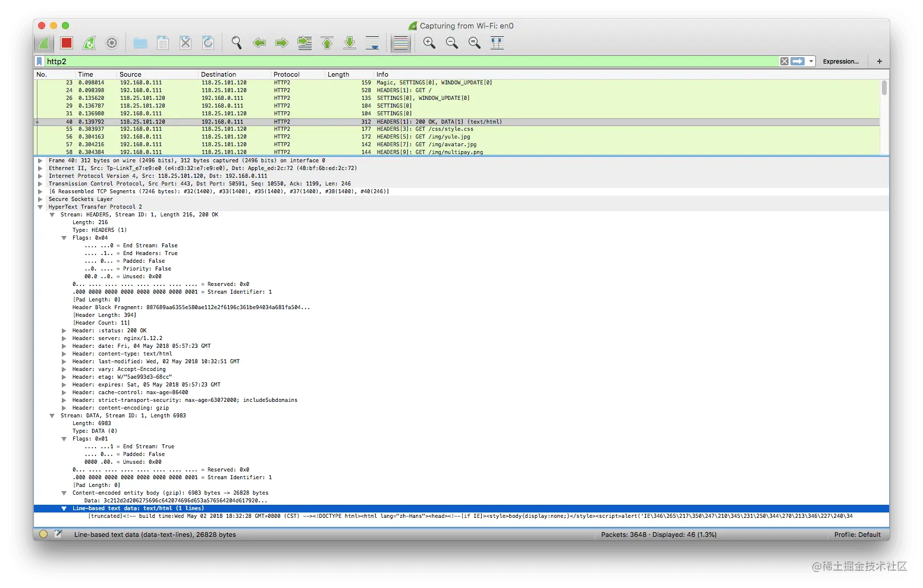The width and height of the screenshot is (923, 588).
Task: Jump to the first packet
Action: click(x=327, y=43)
